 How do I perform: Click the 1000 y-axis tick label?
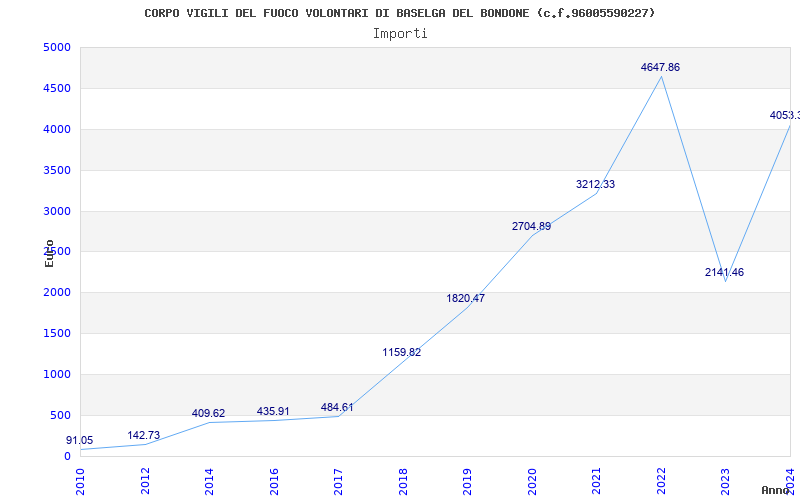57,374
